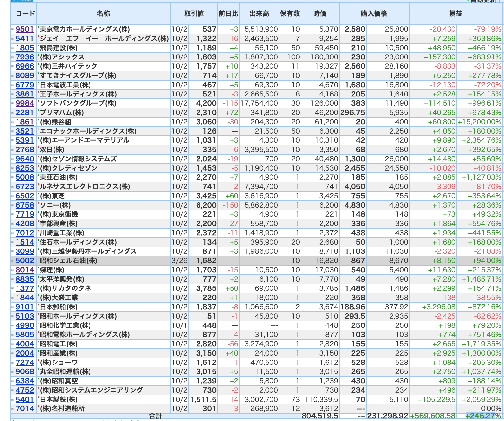Screen dimensions: 504x421
Task: Click the 購入価格 column header
Action: (374, 14)
